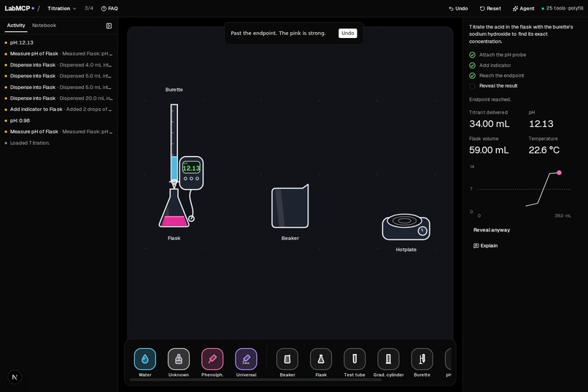The height and width of the screenshot is (392, 588).
Task: Select the Universal indicator icon
Action: tap(246, 359)
